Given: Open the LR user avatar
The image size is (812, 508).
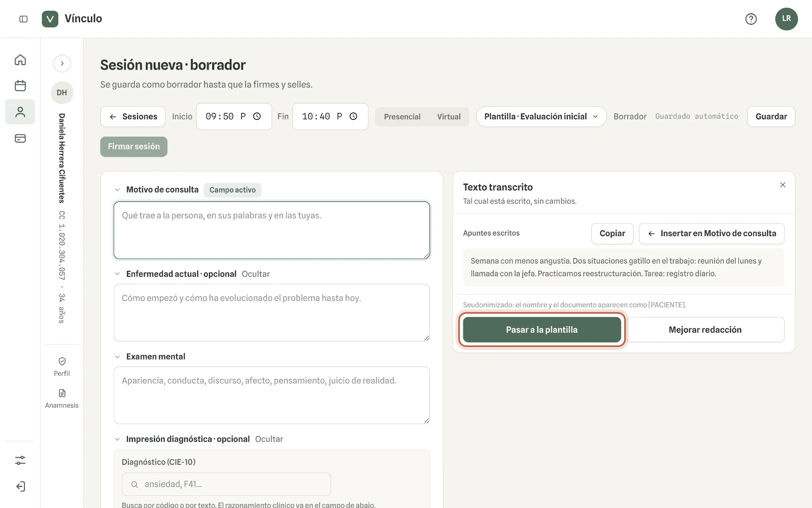Looking at the screenshot, I should tap(786, 19).
